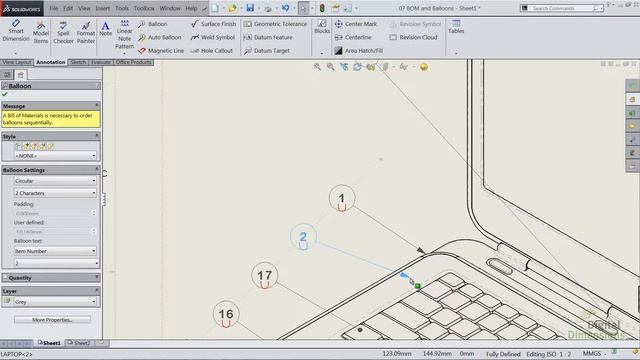640x360 pixels.
Task: Run the Spell Checker
Action: point(63,32)
